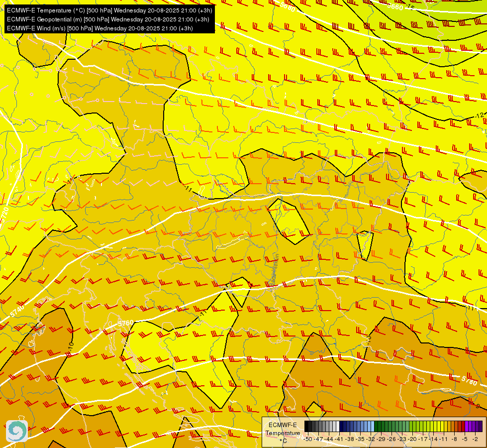This screenshot has height=448, width=487.
Task: Click the -50 tick label on the temperature legend
Action: coord(308,439)
